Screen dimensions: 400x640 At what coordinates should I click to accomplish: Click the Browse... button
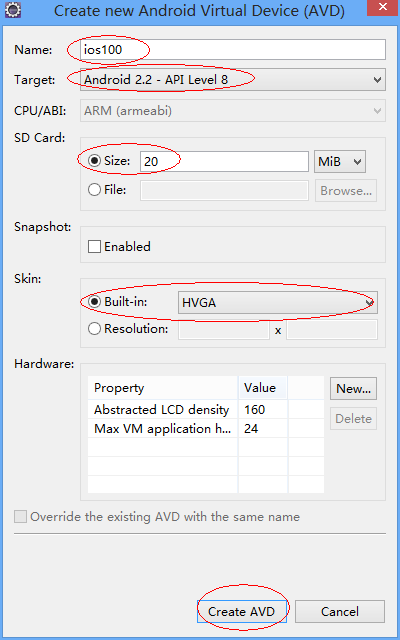pyautogui.click(x=346, y=191)
